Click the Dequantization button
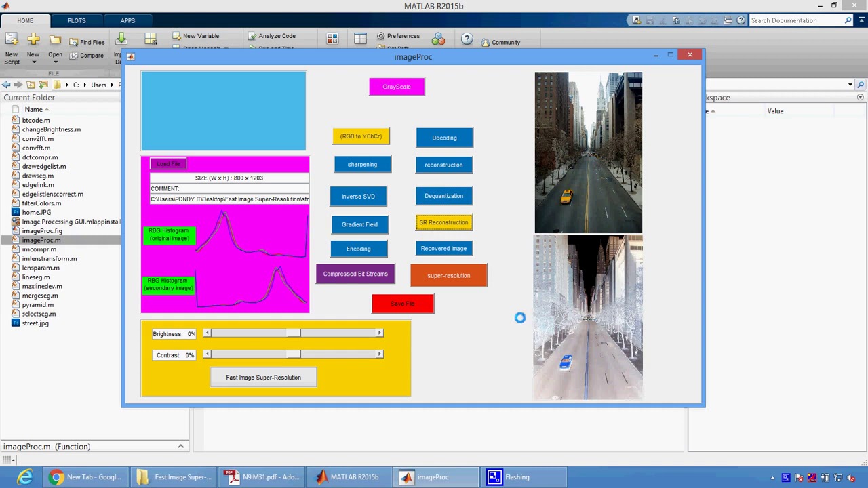The image size is (868, 488). (443, 196)
